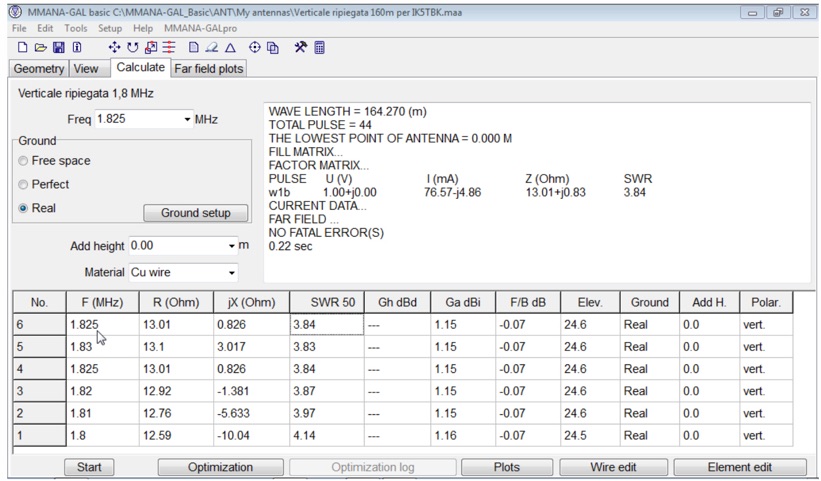Click the hammer and wrench tools icon
Screen dimensions: 821x481
tap(300, 48)
